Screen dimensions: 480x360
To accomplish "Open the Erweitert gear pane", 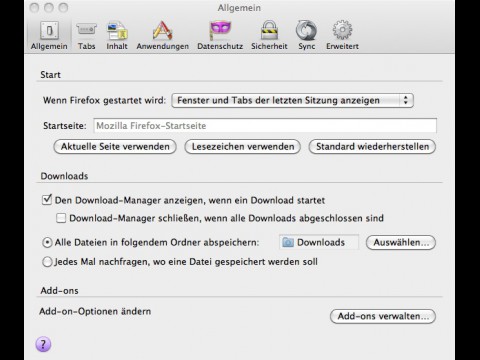I will coord(342,36).
